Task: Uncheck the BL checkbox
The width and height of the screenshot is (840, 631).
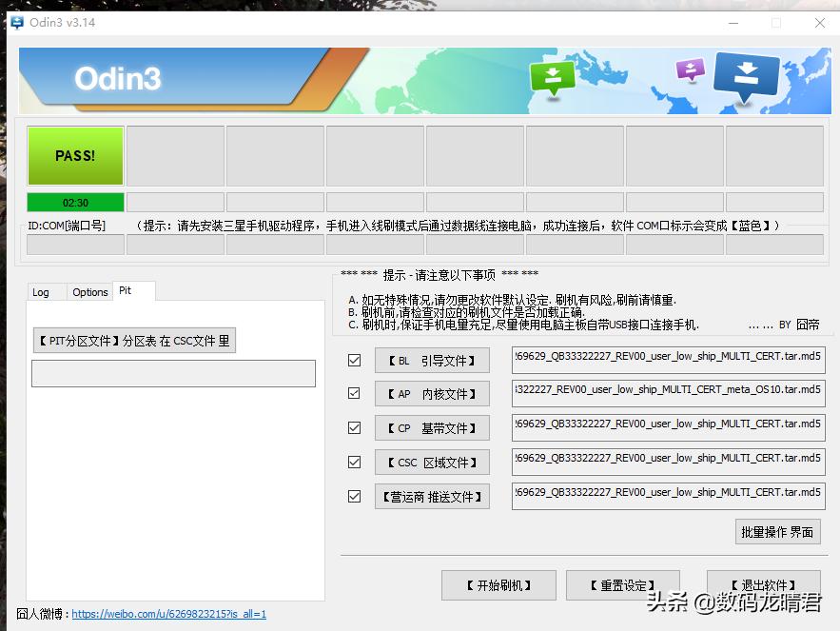Action: (354, 360)
